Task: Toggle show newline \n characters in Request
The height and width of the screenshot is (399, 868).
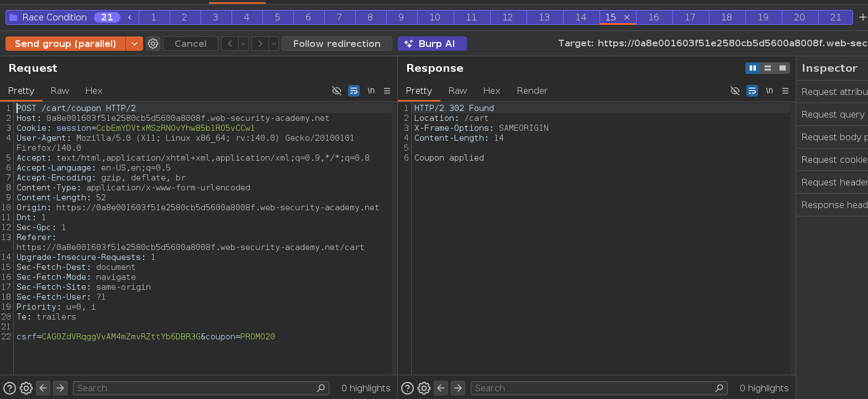Action: click(371, 91)
